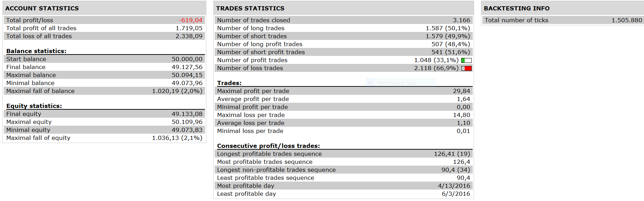644x201 pixels.
Task: Select the TRADES STATISTICS header
Action: pyautogui.click(x=250, y=8)
